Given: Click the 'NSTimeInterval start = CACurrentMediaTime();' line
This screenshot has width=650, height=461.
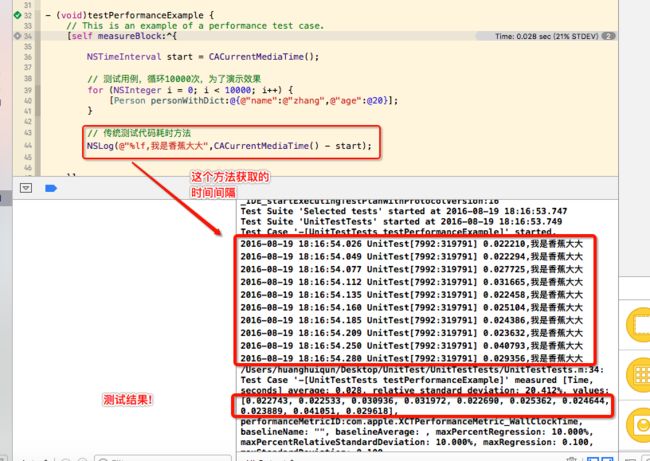Looking at the screenshot, I should coord(203,57).
